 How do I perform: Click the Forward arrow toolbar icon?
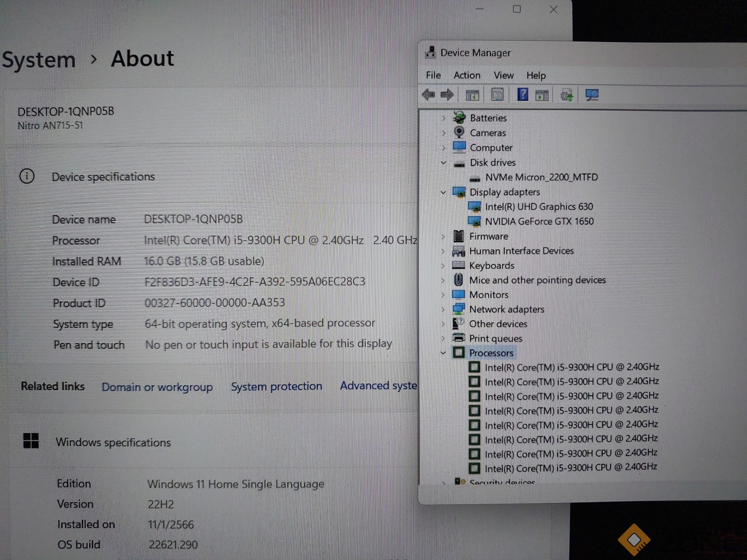(x=447, y=94)
